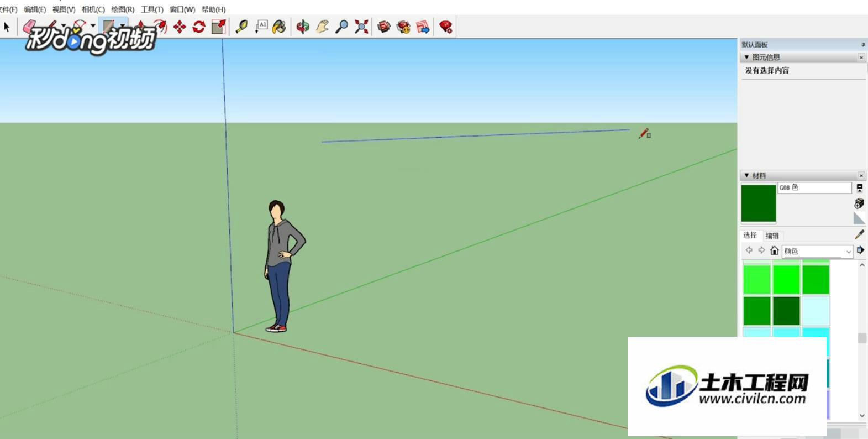Collapse the 图元信息 panel
Screen dimensions: 868x439
[746, 57]
